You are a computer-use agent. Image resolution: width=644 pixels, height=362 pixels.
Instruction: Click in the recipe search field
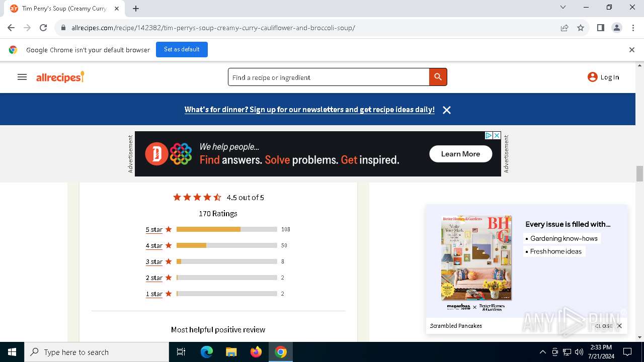pyautogui.click(x=329, y=77)
